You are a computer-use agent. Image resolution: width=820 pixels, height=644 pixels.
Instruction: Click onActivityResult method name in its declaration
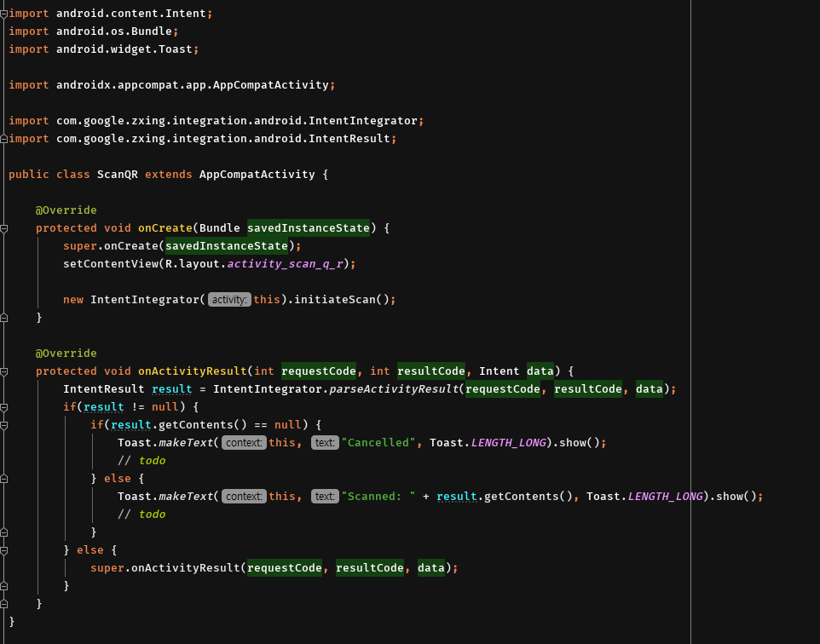click(193, 371)
